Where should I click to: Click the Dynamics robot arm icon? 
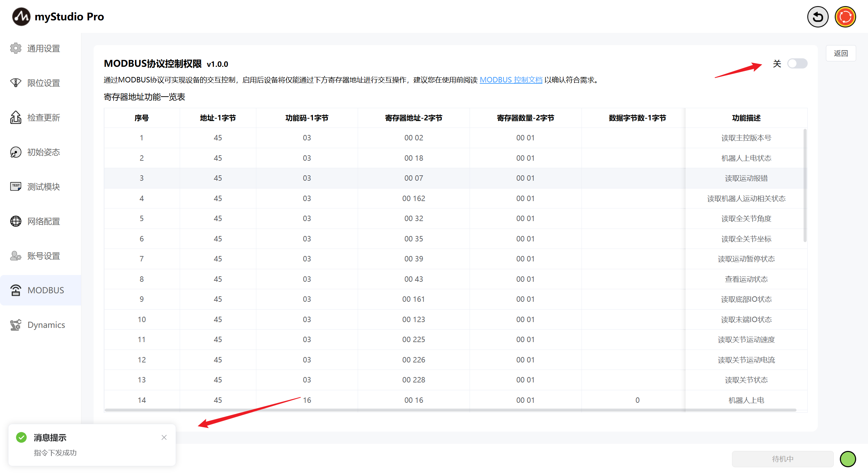(16, 325)
